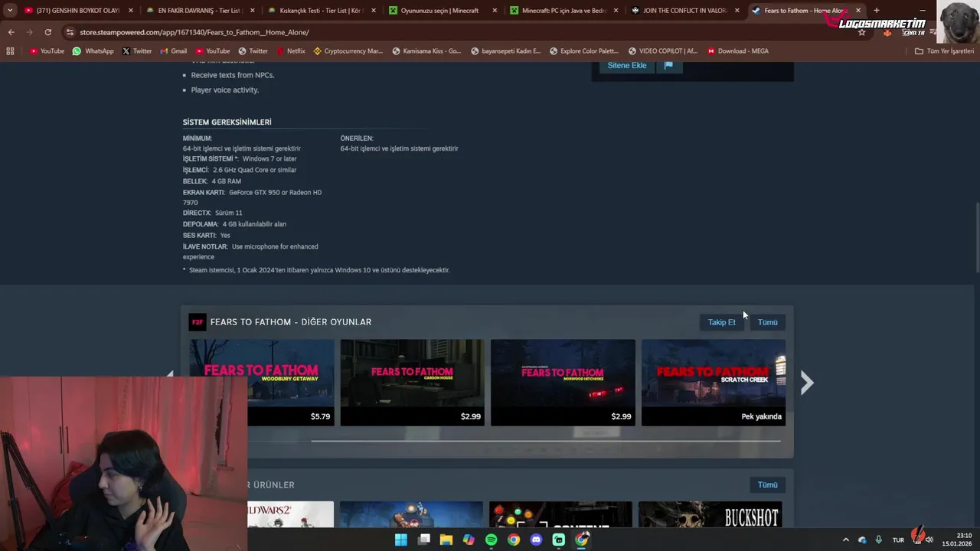Open the Netflix bookmark
The height and width of the screenshot is (551, 980).
290,51
